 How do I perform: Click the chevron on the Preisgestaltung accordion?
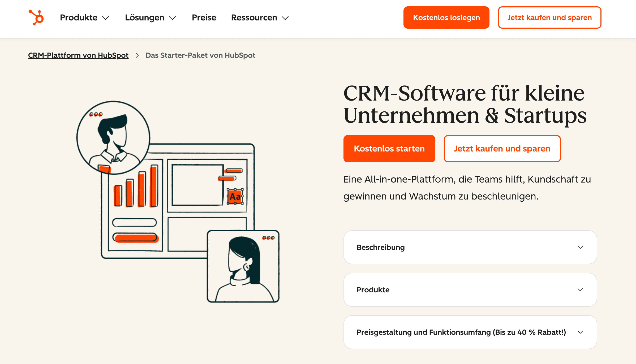580,332
